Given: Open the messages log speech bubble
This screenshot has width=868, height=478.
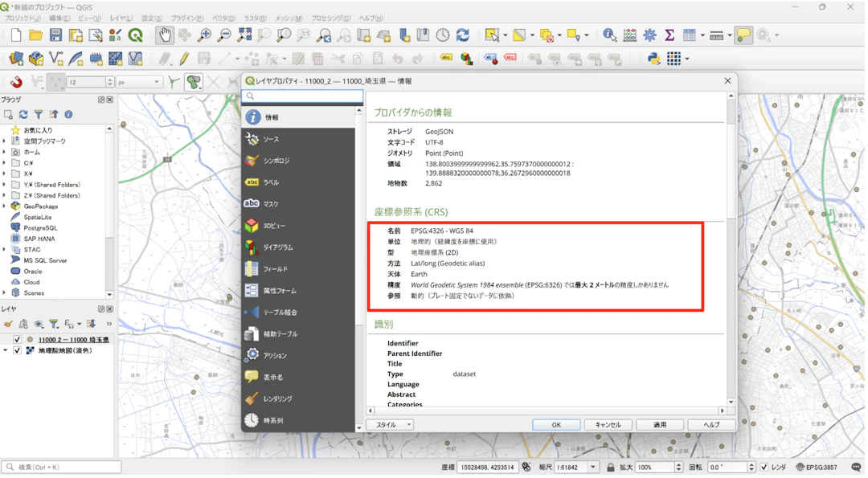Looking at the screenshot, I should [857, 468].
